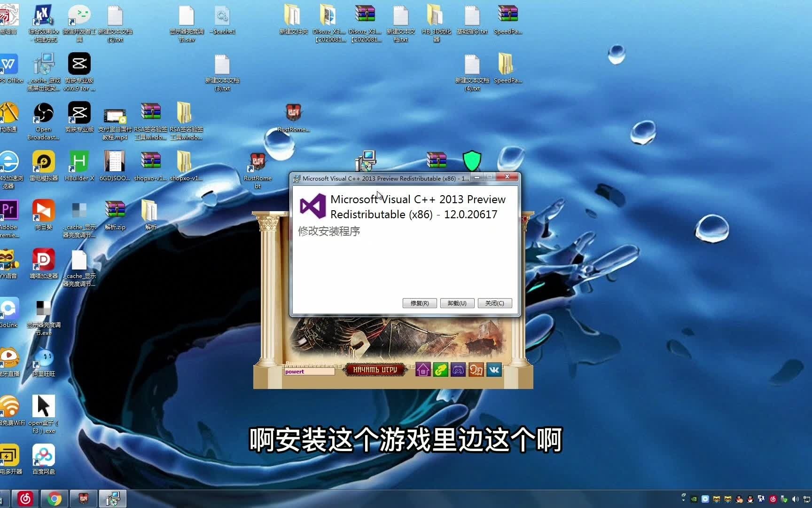Select the 显示器亮度调节.sav file icon
Image resolution: width=812 pixels, height=508 pixels.
187,23
